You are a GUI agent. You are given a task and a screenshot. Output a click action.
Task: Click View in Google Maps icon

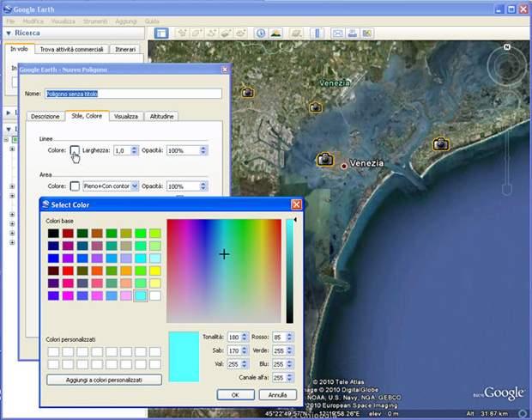366,33
